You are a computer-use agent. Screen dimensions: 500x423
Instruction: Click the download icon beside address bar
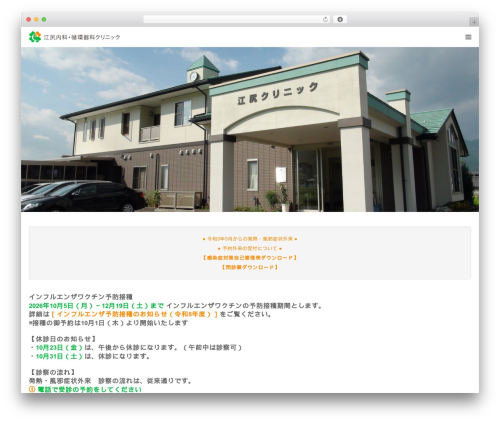pos(340,19)
